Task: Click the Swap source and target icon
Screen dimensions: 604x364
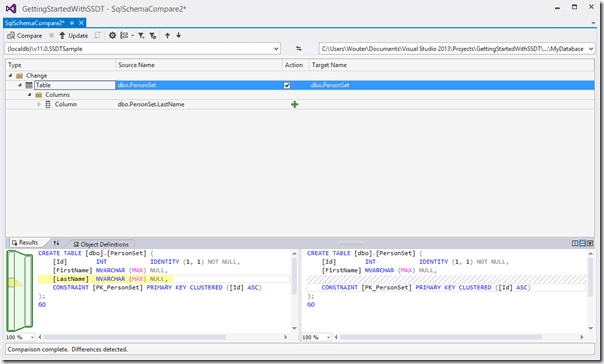Action: 299,49
